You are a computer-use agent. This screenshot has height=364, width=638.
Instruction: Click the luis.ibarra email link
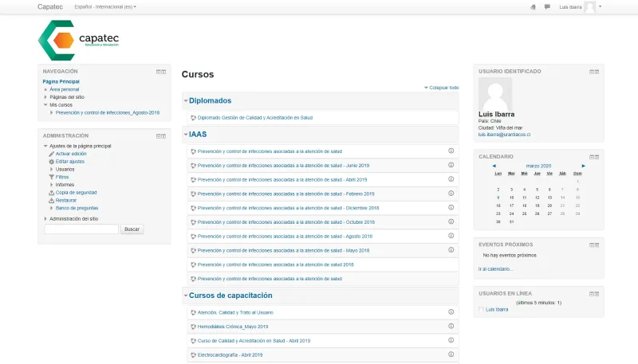click(x=504, y=135)
